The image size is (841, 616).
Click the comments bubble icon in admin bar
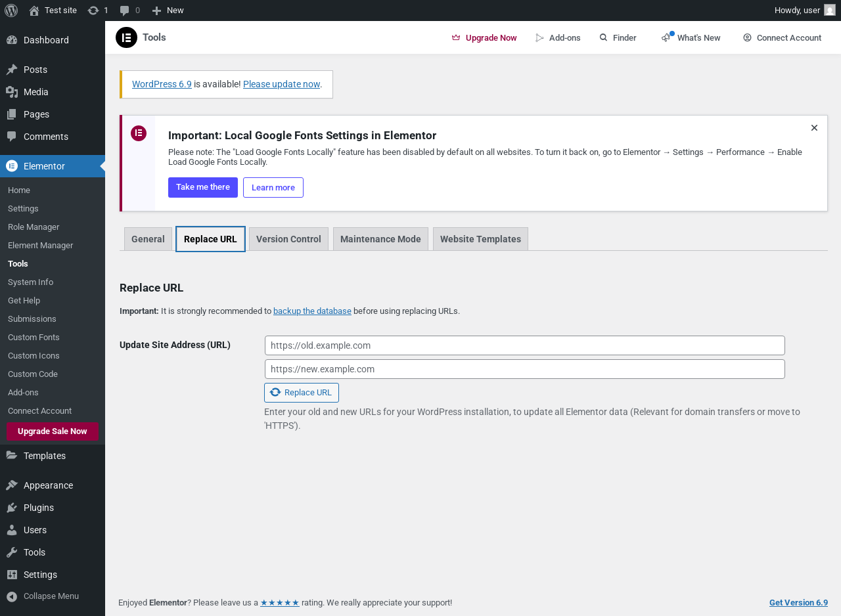(x=125, y=11)
